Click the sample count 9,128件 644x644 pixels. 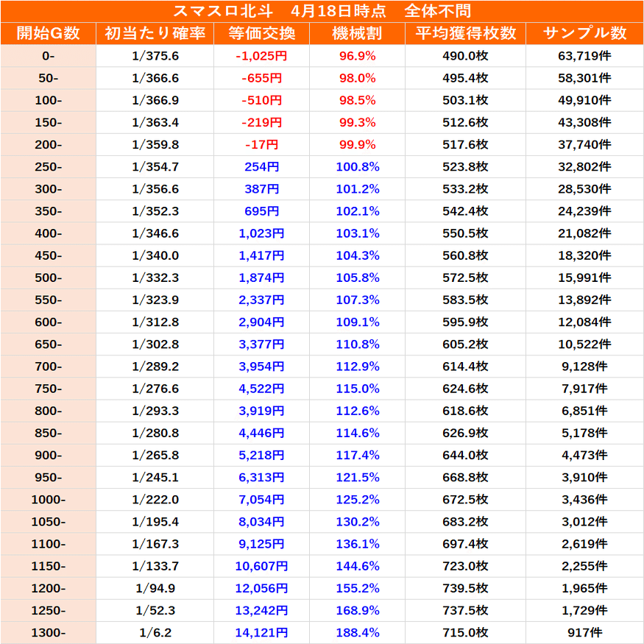coord(585,367)
